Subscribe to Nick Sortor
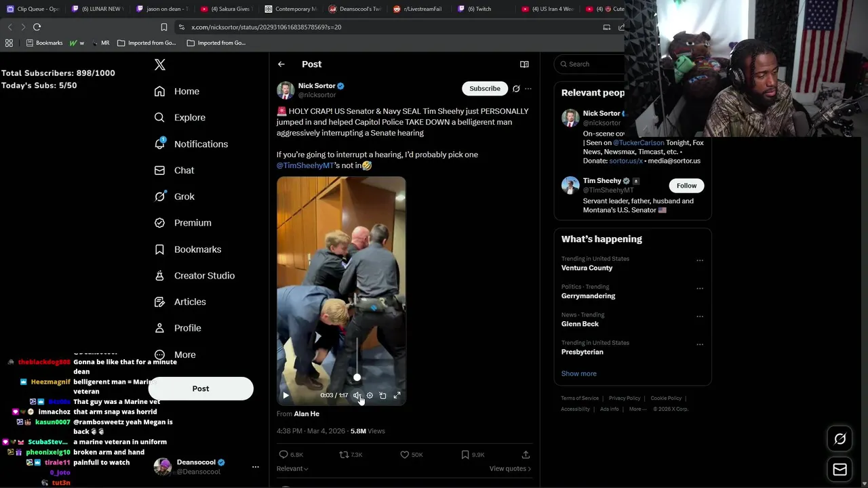 [x=485, y=88]
